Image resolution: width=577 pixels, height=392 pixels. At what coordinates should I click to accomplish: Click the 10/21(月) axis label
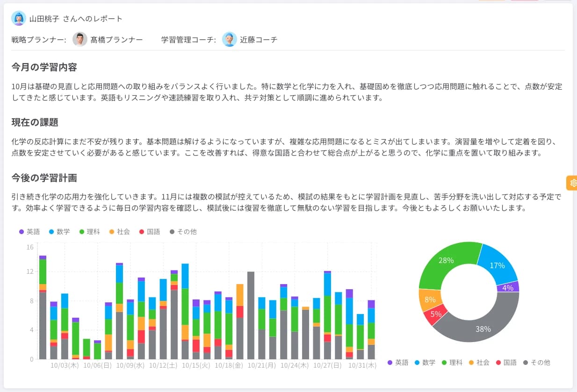pos(262,367)
